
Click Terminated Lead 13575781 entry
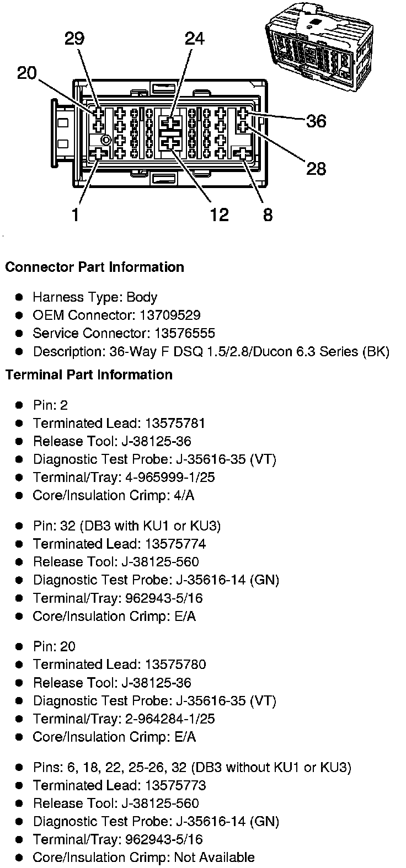(x=119, y=424)
